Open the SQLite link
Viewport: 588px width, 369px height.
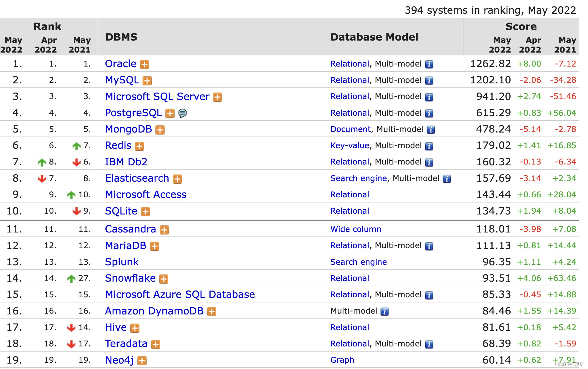[x=121, y=211]
